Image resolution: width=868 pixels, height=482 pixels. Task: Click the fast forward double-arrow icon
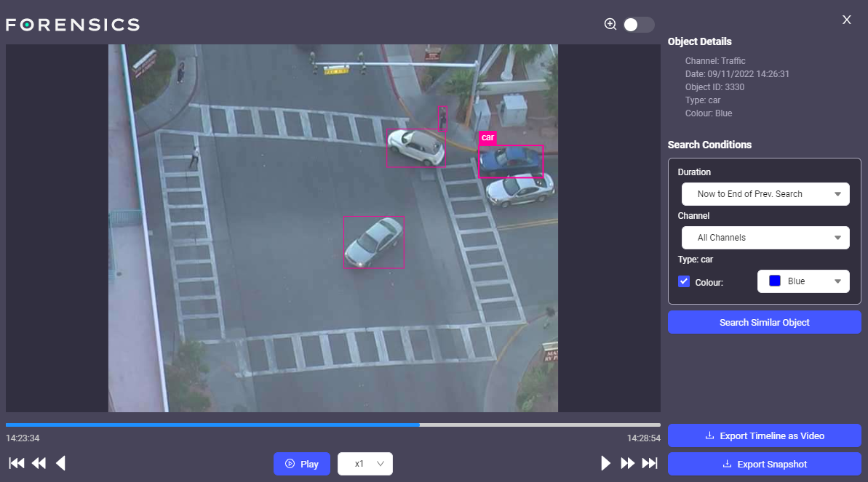pyautogui.click(x=627, y=464)
